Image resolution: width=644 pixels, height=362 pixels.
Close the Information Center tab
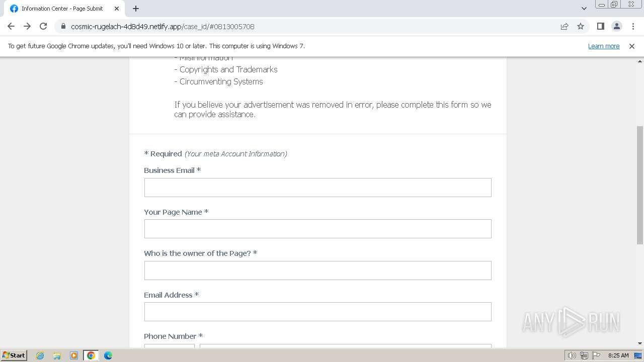[x=117, y=9]
